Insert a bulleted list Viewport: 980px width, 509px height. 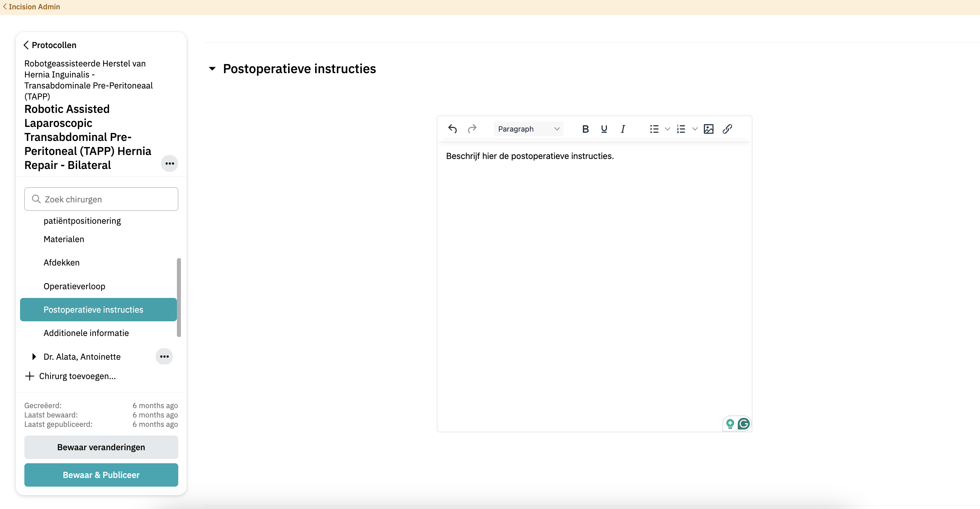(654, 129)
